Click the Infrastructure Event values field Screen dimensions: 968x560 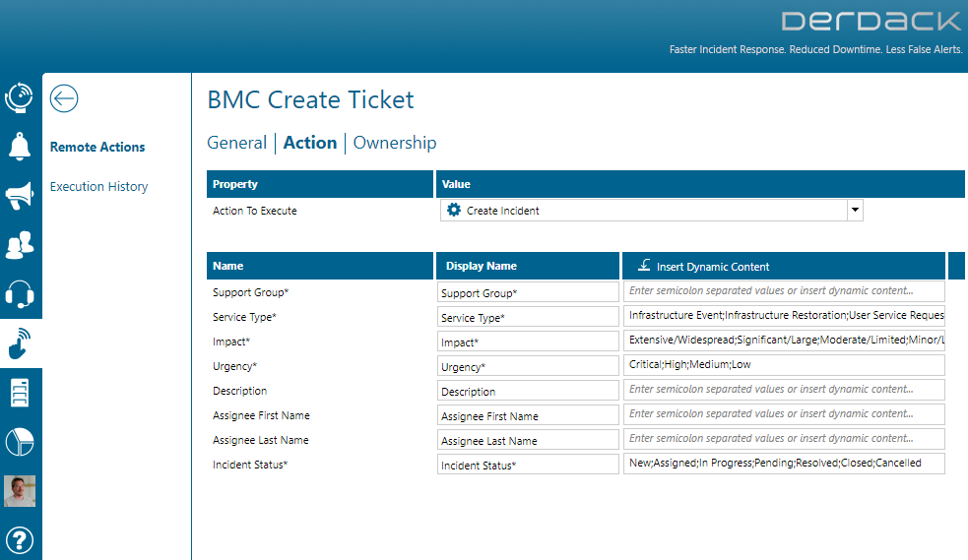[784, 316]
